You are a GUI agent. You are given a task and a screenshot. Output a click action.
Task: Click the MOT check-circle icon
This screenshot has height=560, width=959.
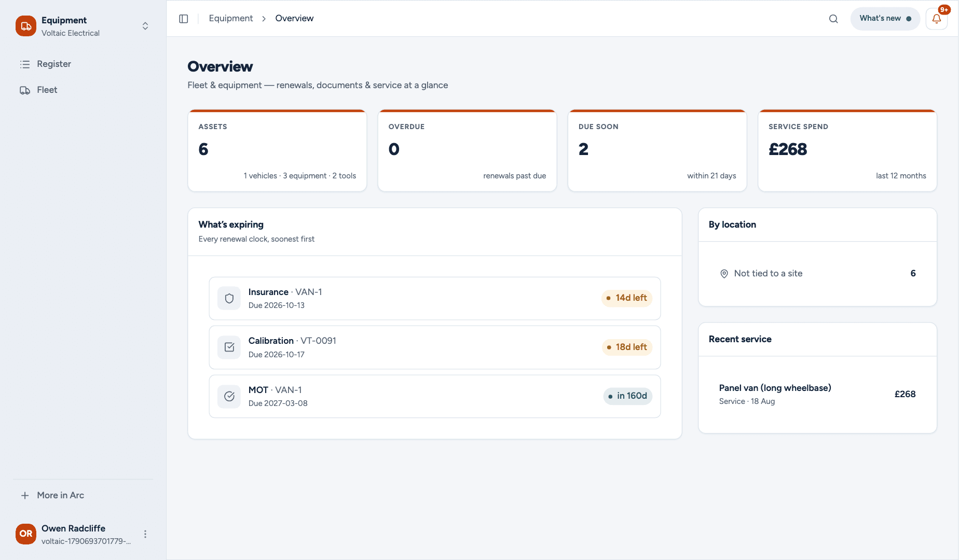tap(229, 397)
